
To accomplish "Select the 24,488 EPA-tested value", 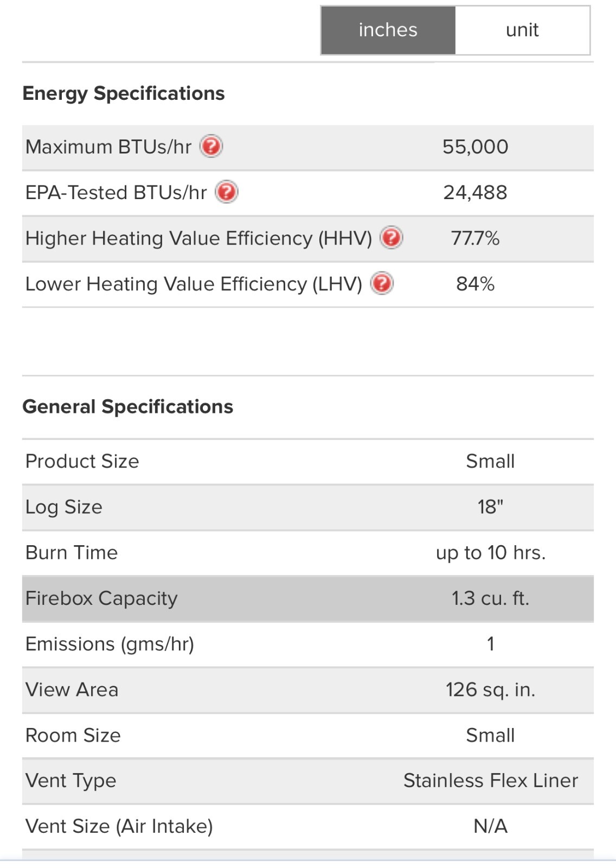I will click(475, 192).
